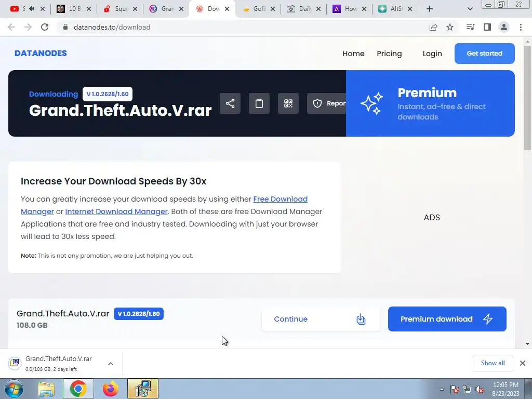Click the Premium download button
532x399 pixels.
tap(447, 319)
